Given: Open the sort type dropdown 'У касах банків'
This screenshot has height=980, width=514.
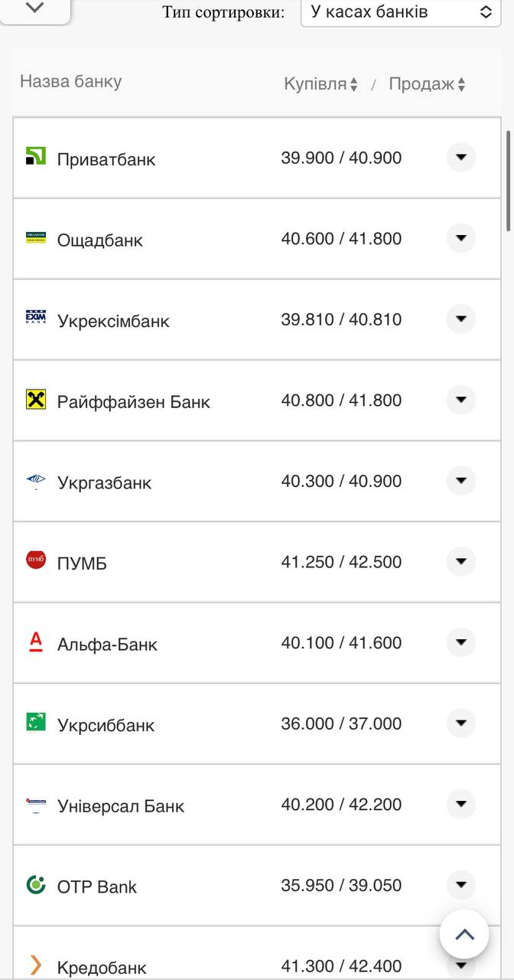Looking at the screenshot, I should [401, 12].
